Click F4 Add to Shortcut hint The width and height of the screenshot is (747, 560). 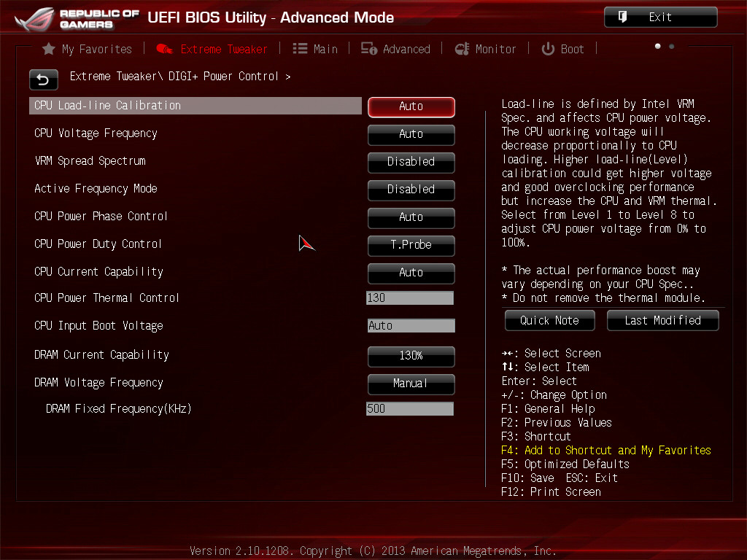(606, 451)
